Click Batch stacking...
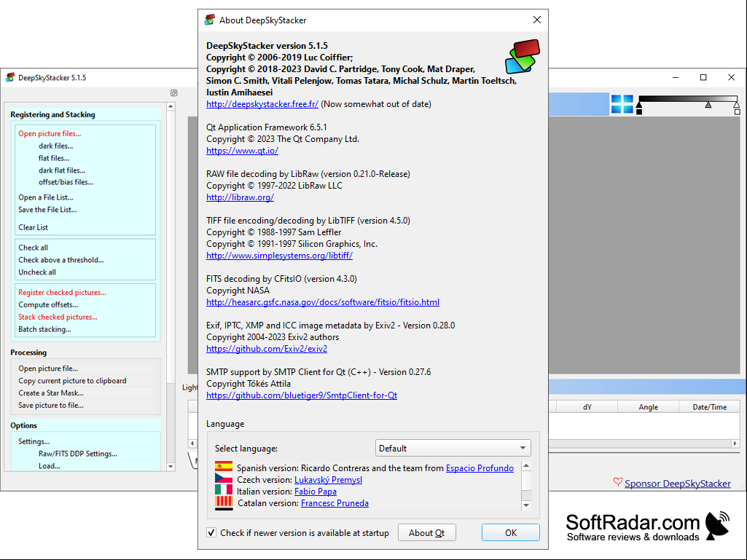The height and width of the screenshot is (560, 747). point(44,329)
